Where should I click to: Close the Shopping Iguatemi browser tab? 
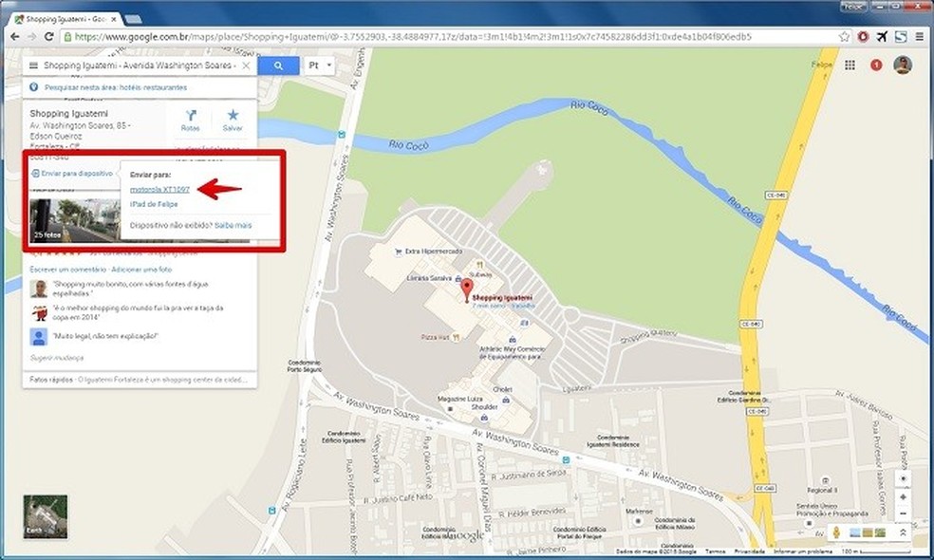113,19
